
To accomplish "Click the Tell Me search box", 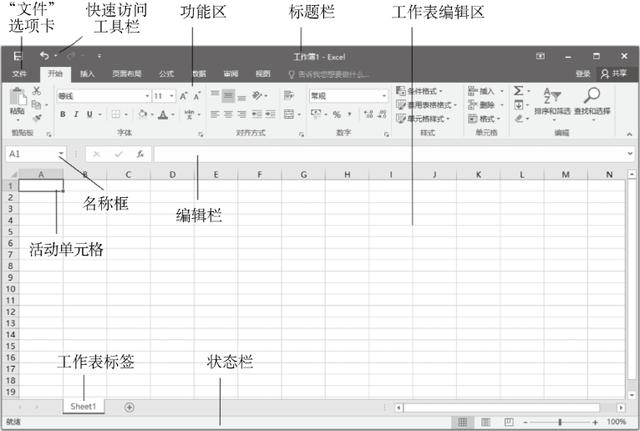I will 329,74.
